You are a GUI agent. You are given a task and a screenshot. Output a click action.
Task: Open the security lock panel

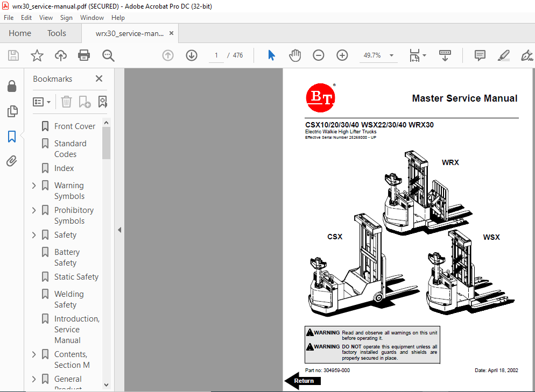[x=12, y=86]
